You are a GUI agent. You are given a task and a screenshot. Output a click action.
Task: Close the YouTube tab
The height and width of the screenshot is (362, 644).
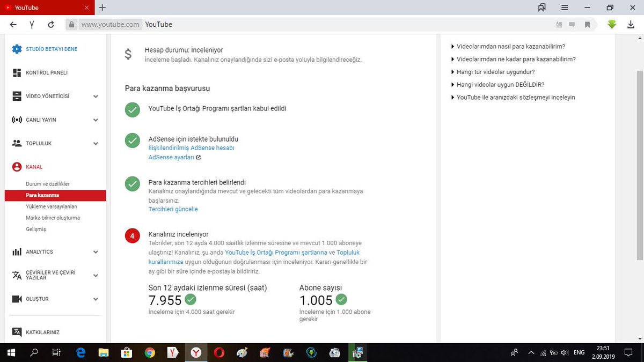(87, 8)
